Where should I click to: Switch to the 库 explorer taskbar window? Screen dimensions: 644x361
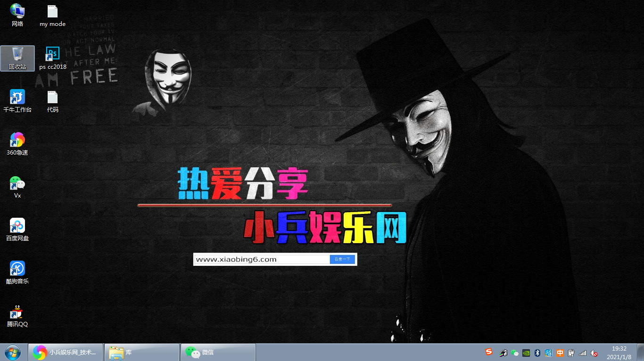(142, 352)
